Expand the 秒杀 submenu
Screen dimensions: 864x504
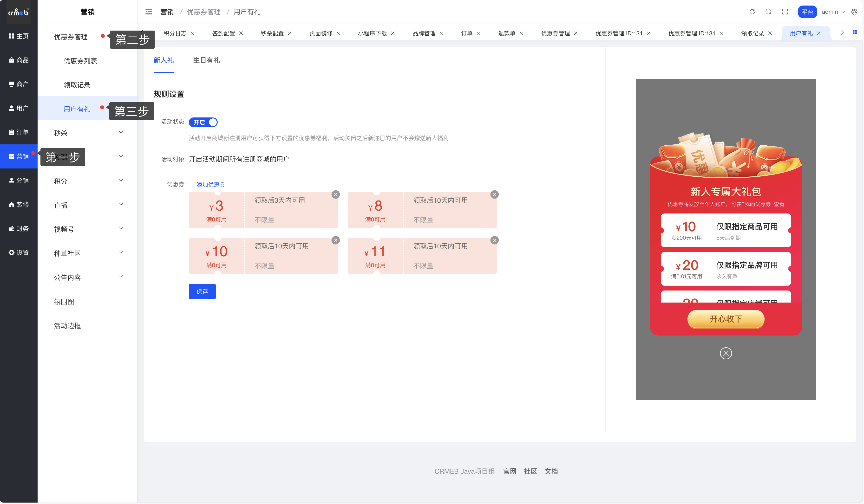click(x=88, y=133)
